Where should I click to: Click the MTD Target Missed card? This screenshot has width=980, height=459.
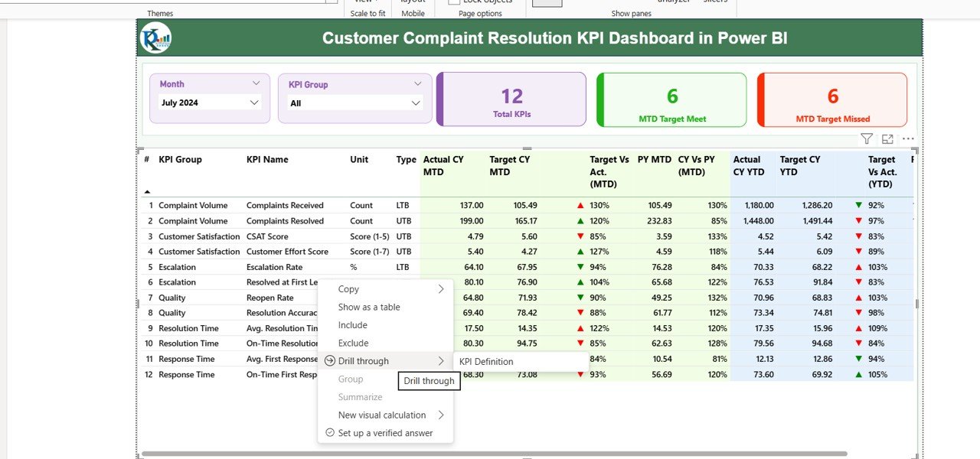832,100
